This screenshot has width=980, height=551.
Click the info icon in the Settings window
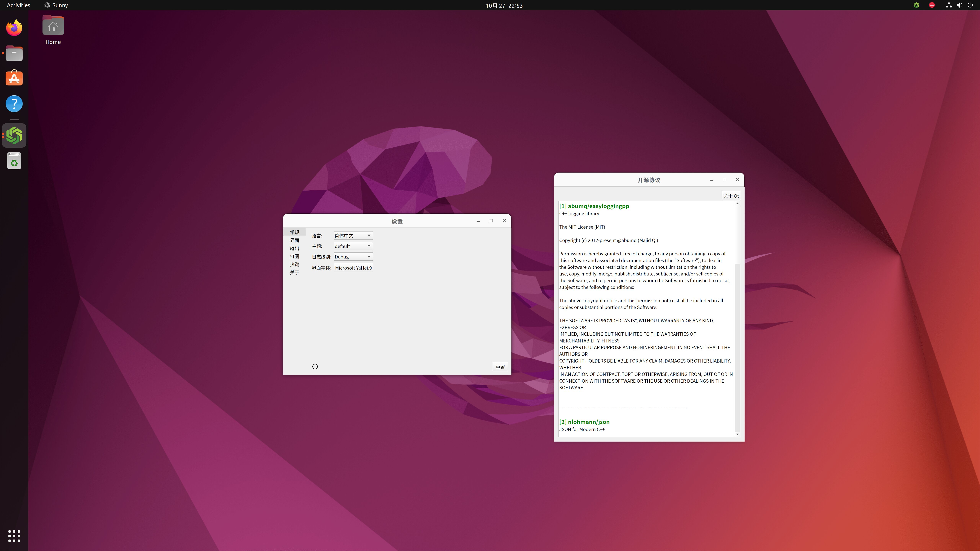pos(315,367)
